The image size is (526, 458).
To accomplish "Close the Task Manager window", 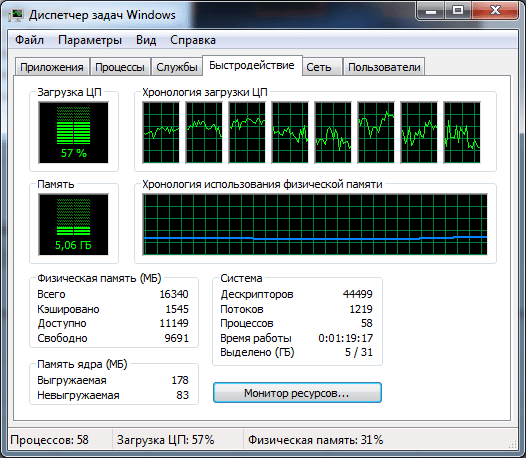I will pos(495,11).
